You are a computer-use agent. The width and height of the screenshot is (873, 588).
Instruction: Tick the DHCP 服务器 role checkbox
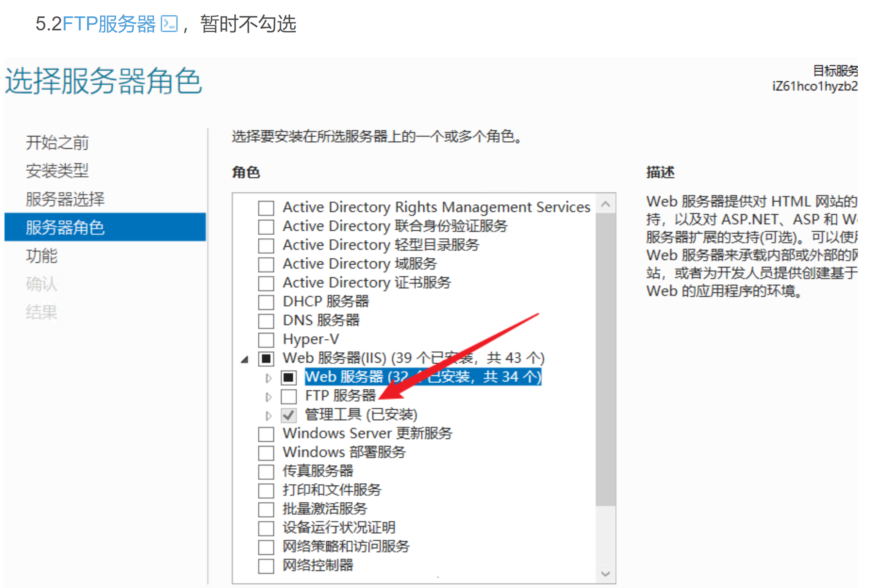[x=266, y=302]
